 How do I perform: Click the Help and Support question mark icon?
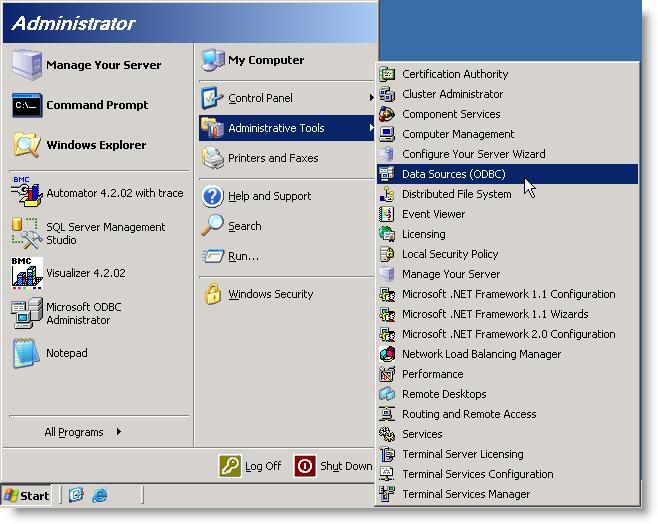(x=213, y=196)
